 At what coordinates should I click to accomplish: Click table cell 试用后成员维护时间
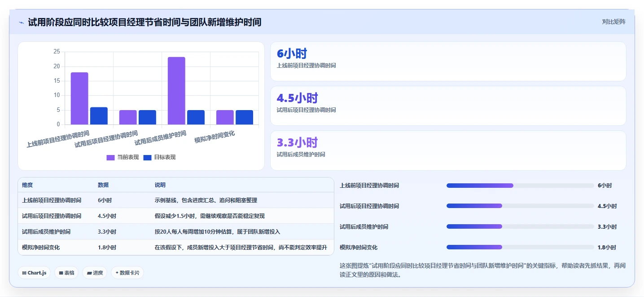(x=46, y=232)
